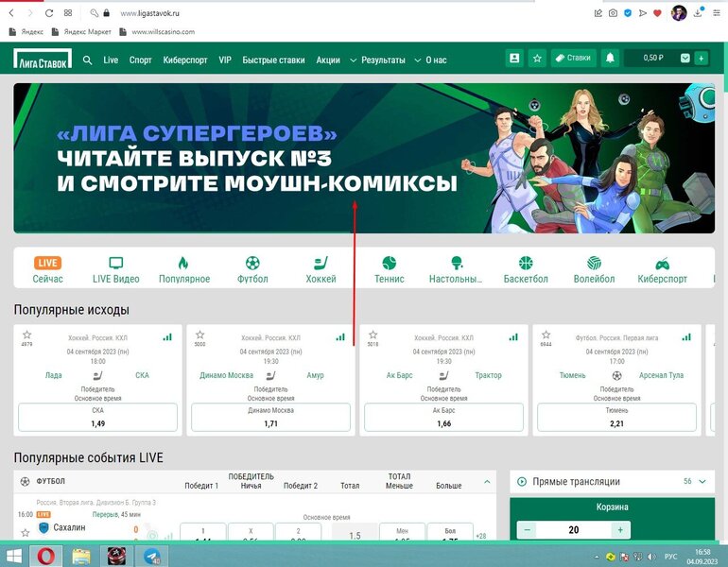Open Быстрые ставки menu item
The width and height of the screenshot is (728, 567).
click(x=273, y=60)
